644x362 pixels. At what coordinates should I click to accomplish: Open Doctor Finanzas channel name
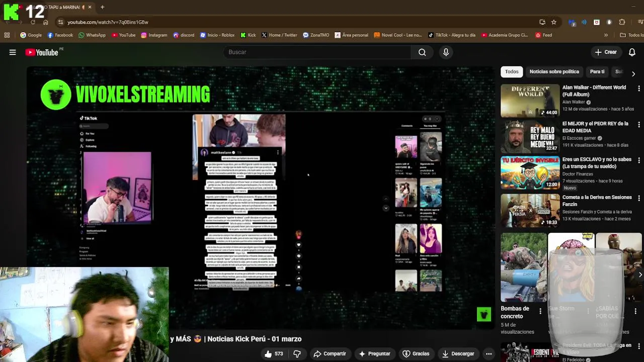[580, 174]
